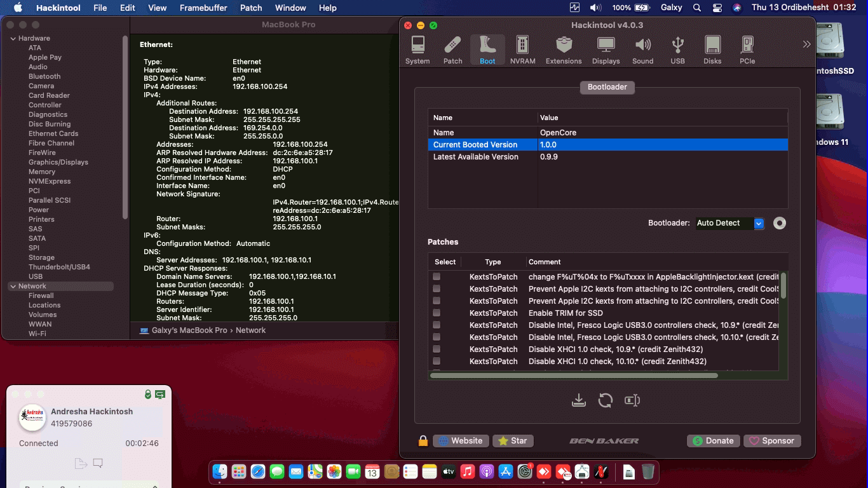Show more Hackintool toolbar items via double chevron
The height and width of the screenshot is (488, 868).
tap(806, 44)
